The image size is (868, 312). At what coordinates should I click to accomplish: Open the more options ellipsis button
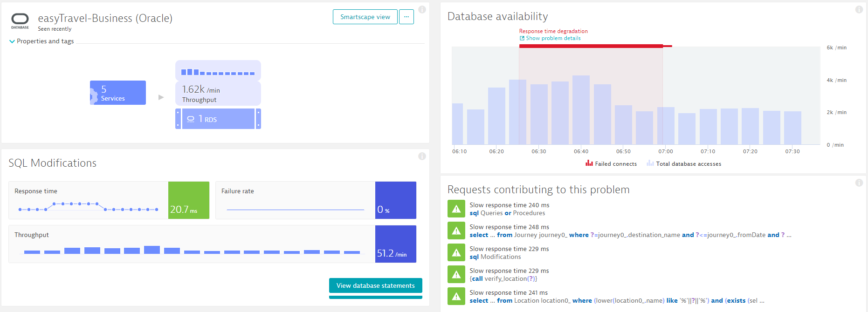[406, 17]
